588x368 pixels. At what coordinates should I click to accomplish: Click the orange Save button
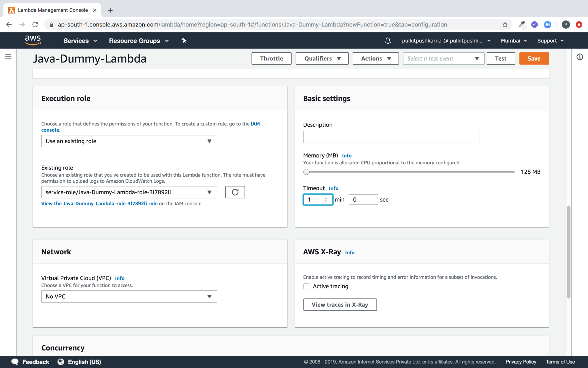pos(534,58)
